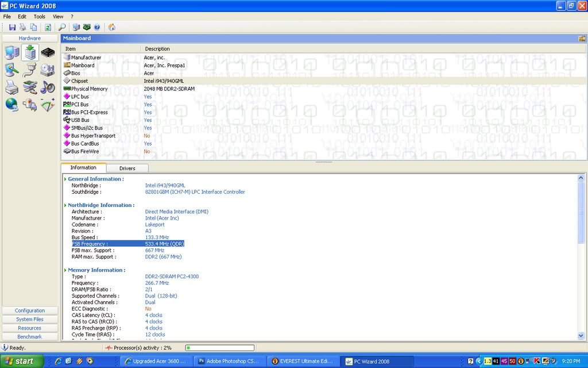Click the green motherboard chip toolbar icon

click(87, 28)
